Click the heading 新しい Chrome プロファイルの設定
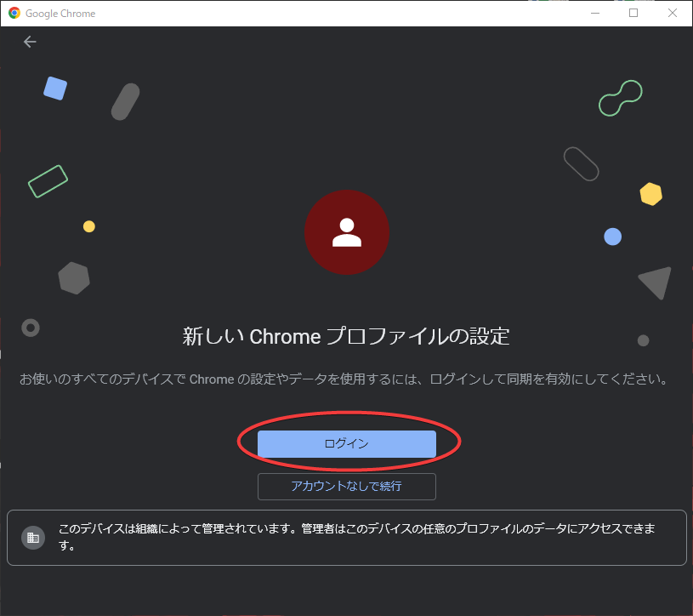The width and height of the screenshot is (693, 616). pyautogui.click(x=346, y=337)
